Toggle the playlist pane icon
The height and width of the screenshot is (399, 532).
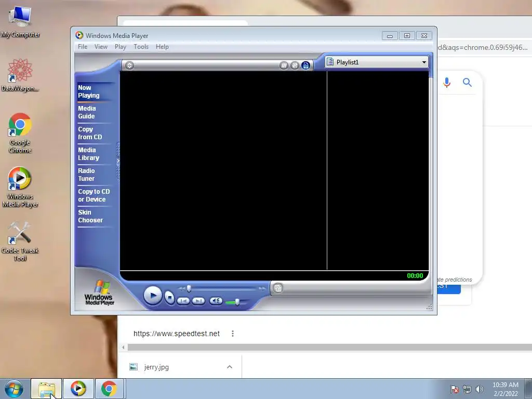(x=305, y=65)
